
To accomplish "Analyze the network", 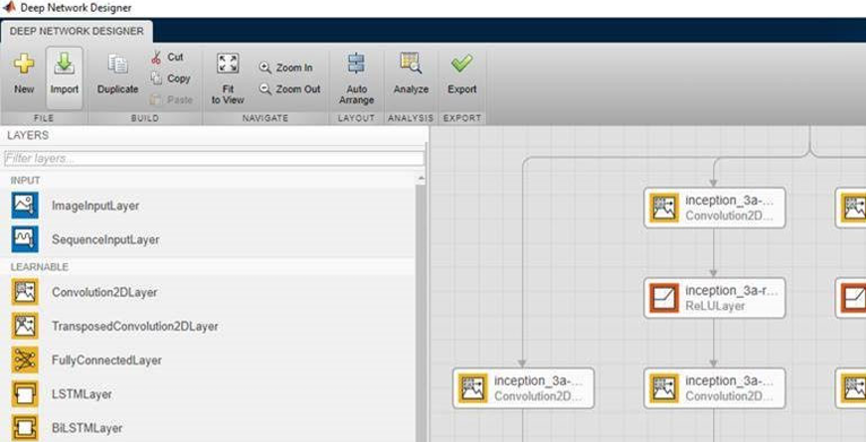I will 411,74.
